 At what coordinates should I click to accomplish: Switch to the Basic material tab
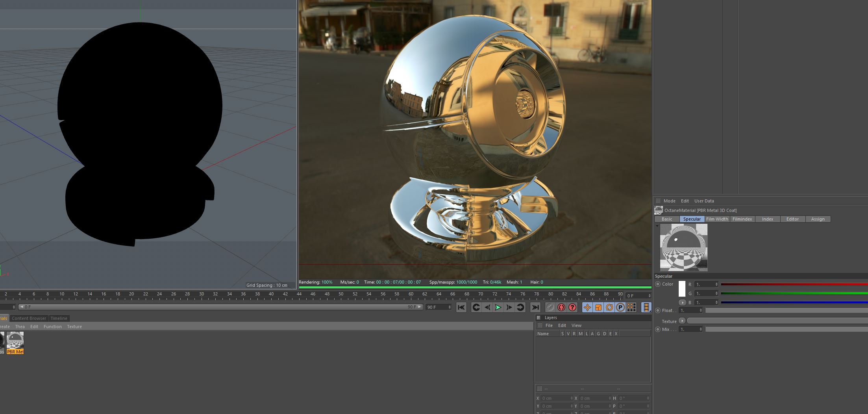[x=667, y=219]
